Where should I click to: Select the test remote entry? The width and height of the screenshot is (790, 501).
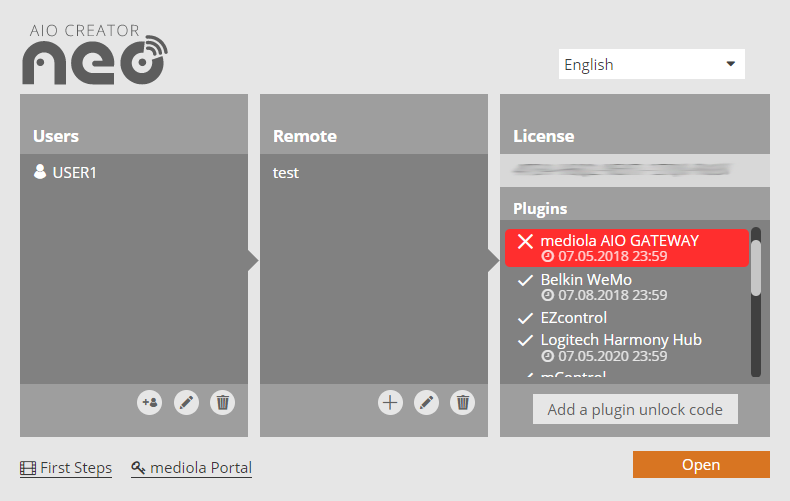(x=286, y=173)
